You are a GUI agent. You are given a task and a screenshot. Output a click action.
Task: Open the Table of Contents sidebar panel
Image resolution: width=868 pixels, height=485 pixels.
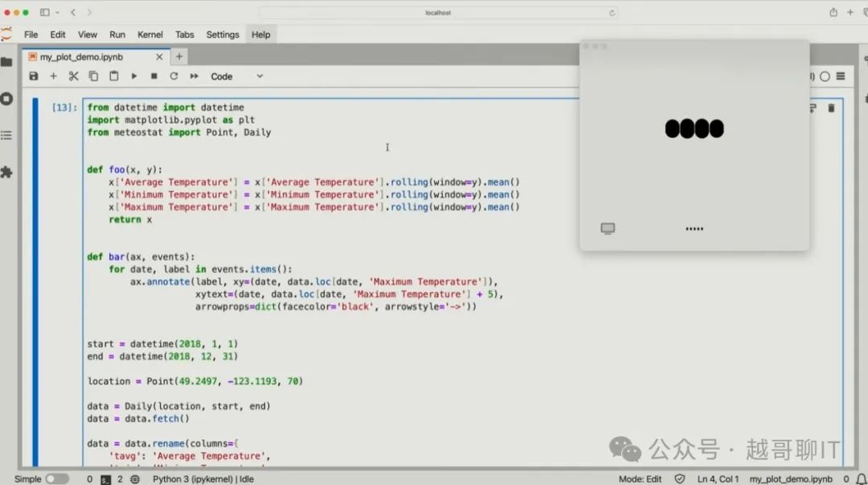click(6, 136)
